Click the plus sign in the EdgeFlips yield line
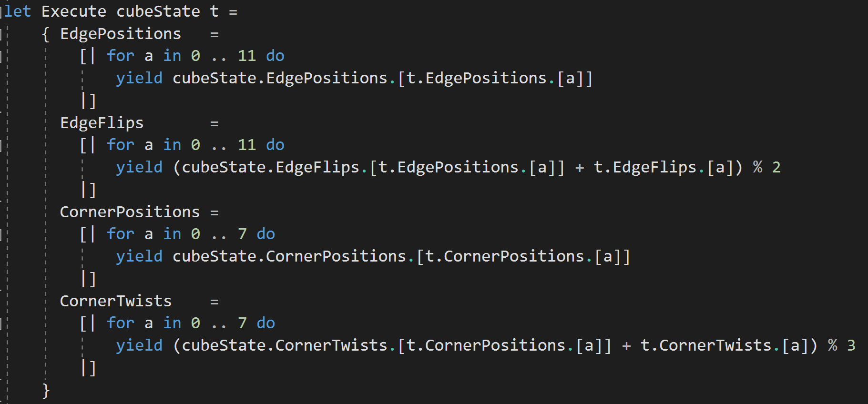868x404 pixels. (579, 168)
